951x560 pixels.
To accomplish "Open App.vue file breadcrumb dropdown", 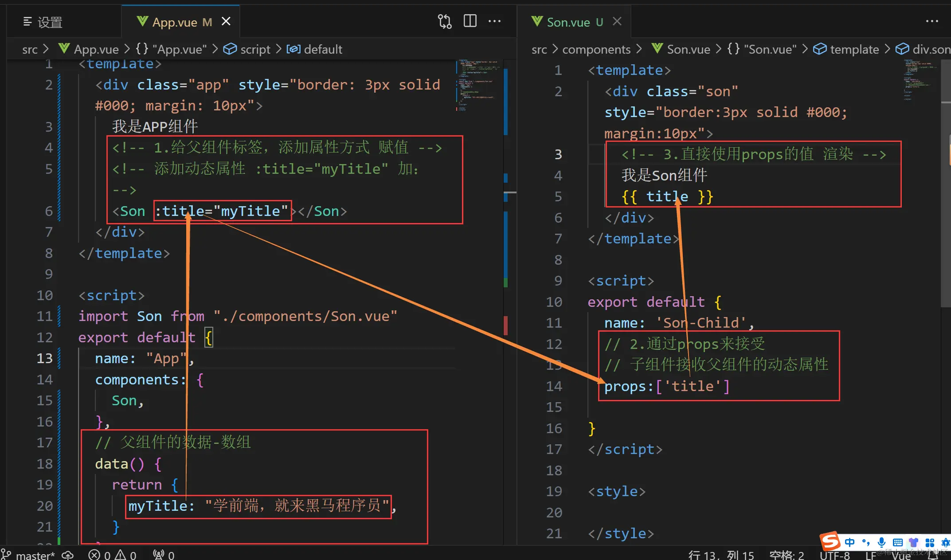I will click(89, 49).
